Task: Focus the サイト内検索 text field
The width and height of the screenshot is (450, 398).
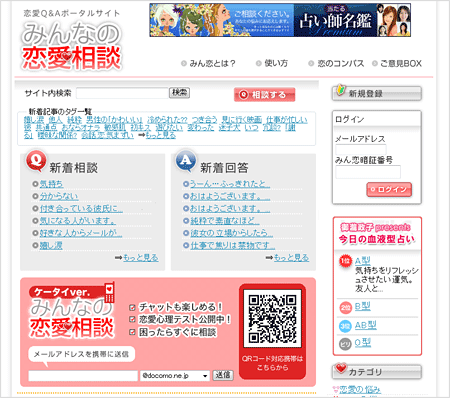Action: [x=122, y=93]
